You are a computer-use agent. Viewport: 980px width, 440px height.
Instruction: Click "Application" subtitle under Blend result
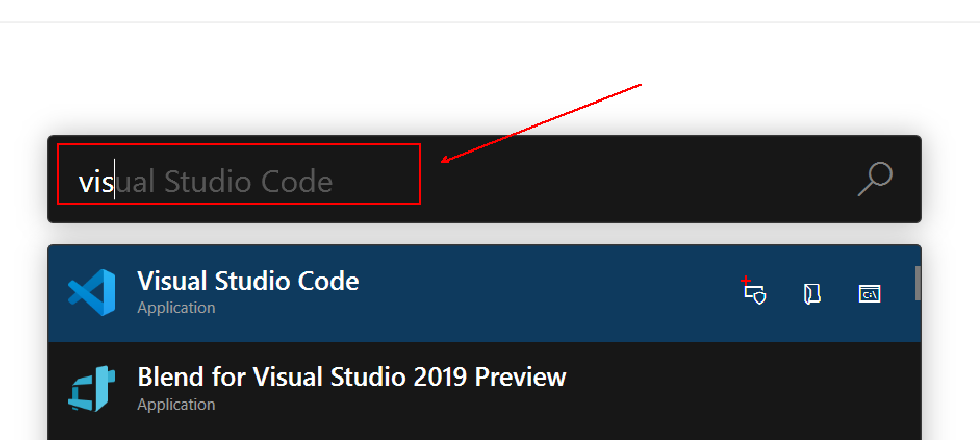[176, 405]
